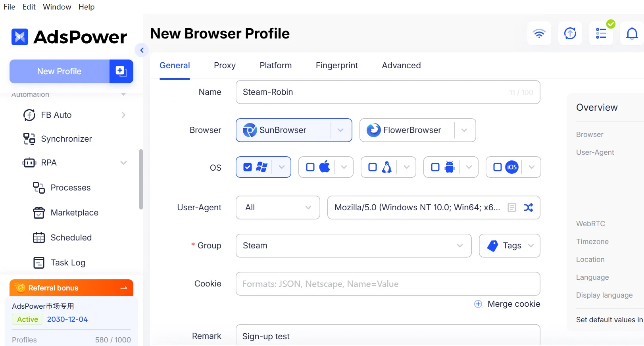Click the blue Tags label icon
The image size is (644, 346).
point(492,246)
